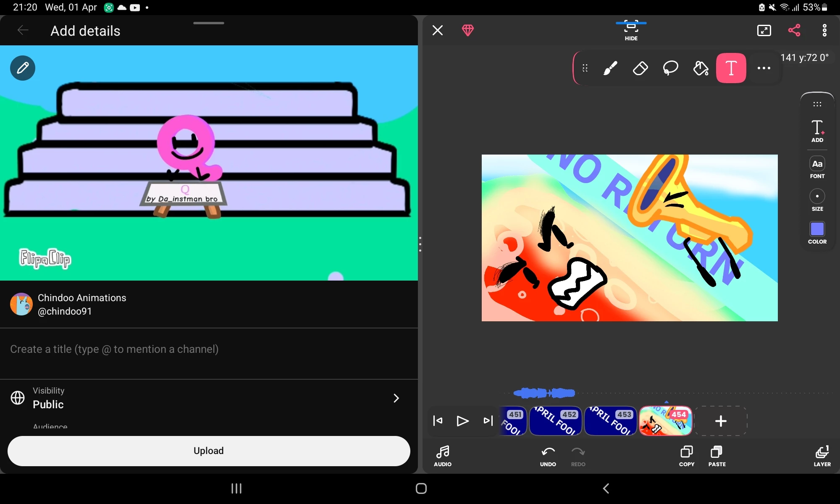
Task: Select the Brush tool
Action: (x=610, y=68)
